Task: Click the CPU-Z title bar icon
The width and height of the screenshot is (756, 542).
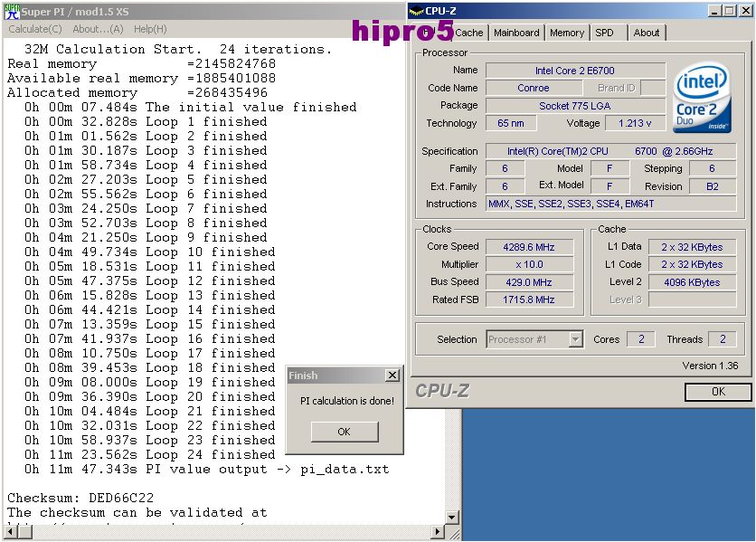Action: [416, 11]
